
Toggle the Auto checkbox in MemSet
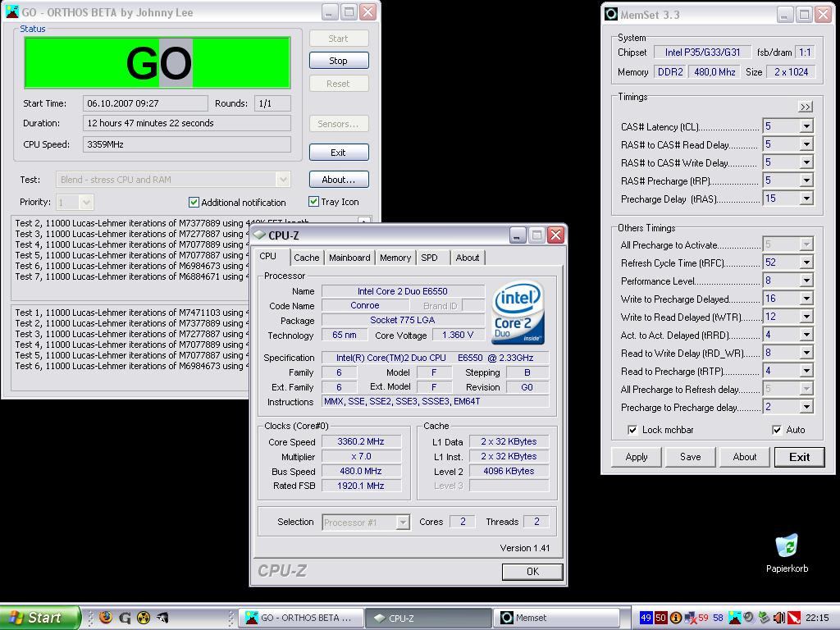[x=778, y=430]
